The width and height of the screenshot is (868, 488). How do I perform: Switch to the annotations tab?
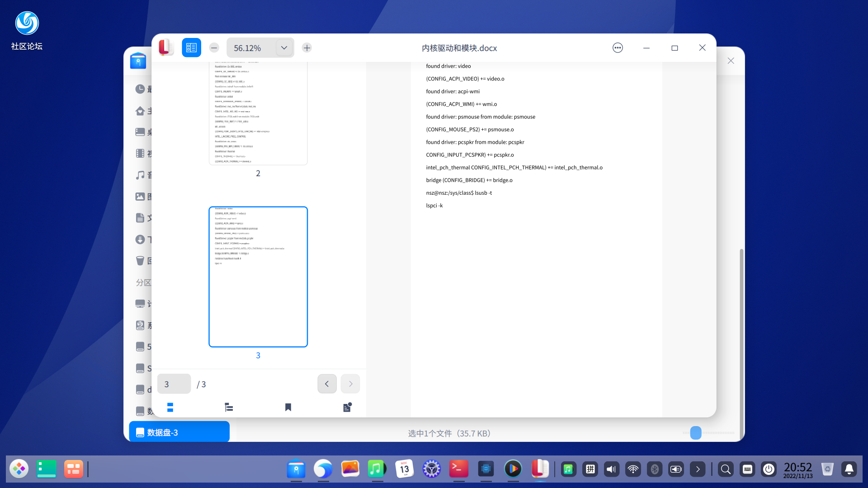click(347, 407)
